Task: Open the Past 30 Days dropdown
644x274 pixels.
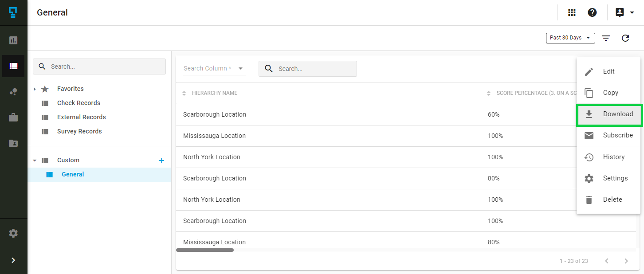Action: [570, 38]
